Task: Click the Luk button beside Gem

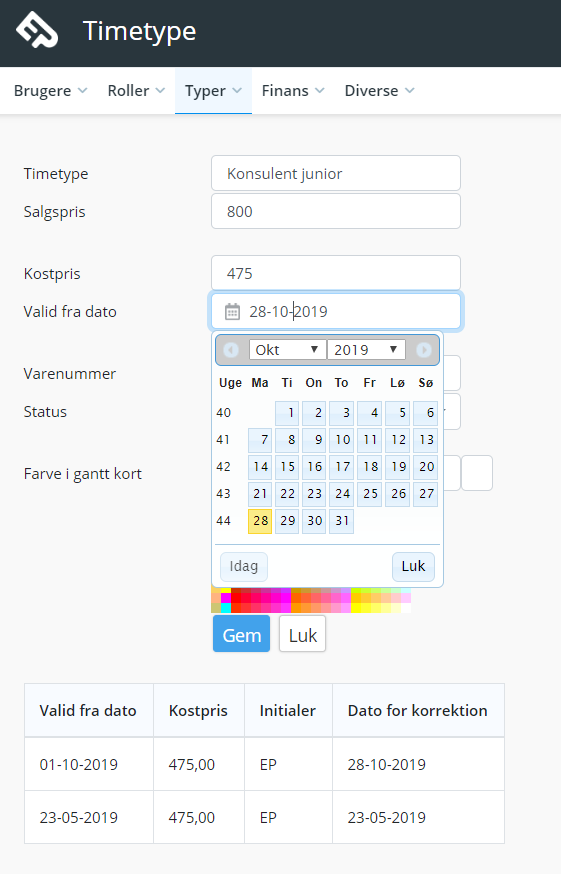Action: (302, 634)
